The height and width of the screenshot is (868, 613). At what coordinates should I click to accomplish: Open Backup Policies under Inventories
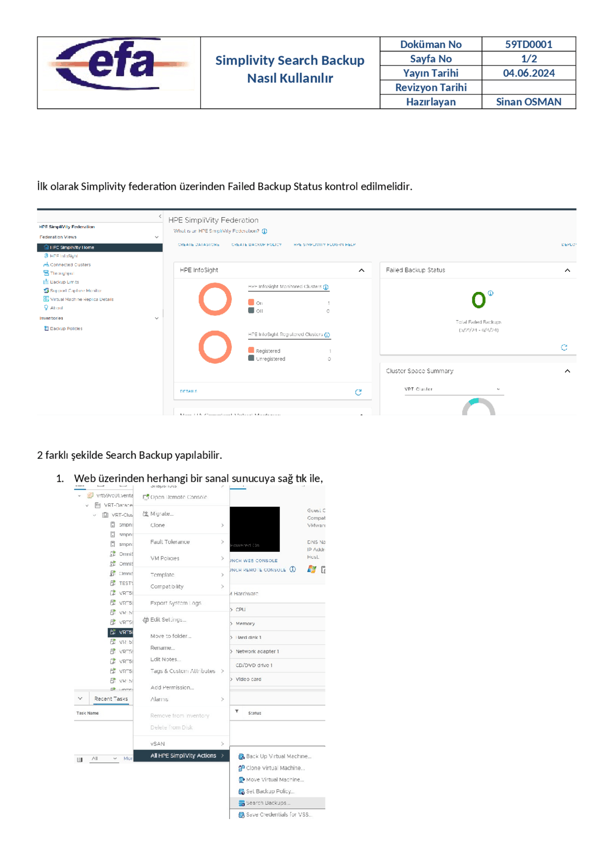66,329
